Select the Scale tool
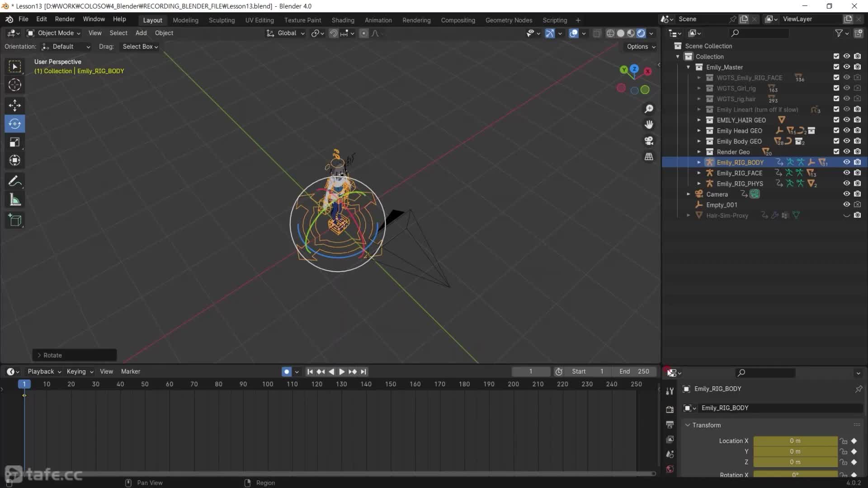The image size is (868, 488). (x=14, y=142)
